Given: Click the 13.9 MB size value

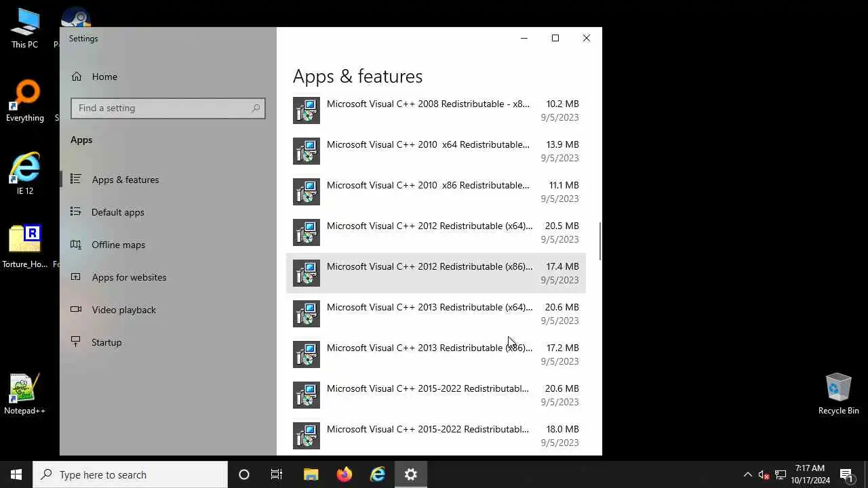Looking at the screenshot, I should pos(562,144).
